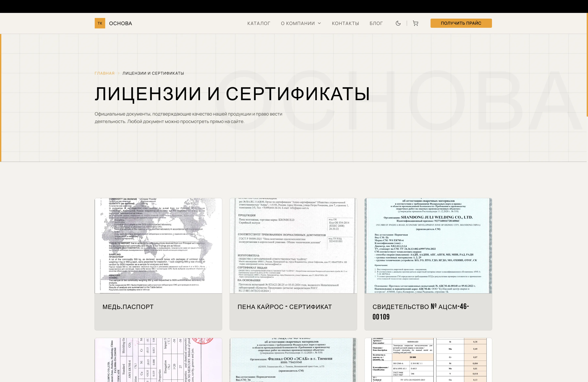The width and height of the screenshot is (588, 382).
Task: Click the МЕДЬ.ПАСПОРТ card title
Action: pyautogui.click(x=128, y=307)
